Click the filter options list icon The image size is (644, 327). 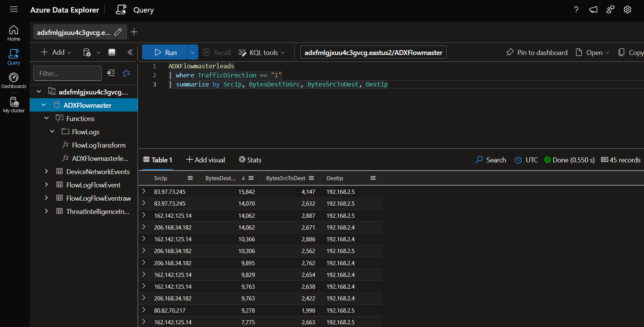111,73
